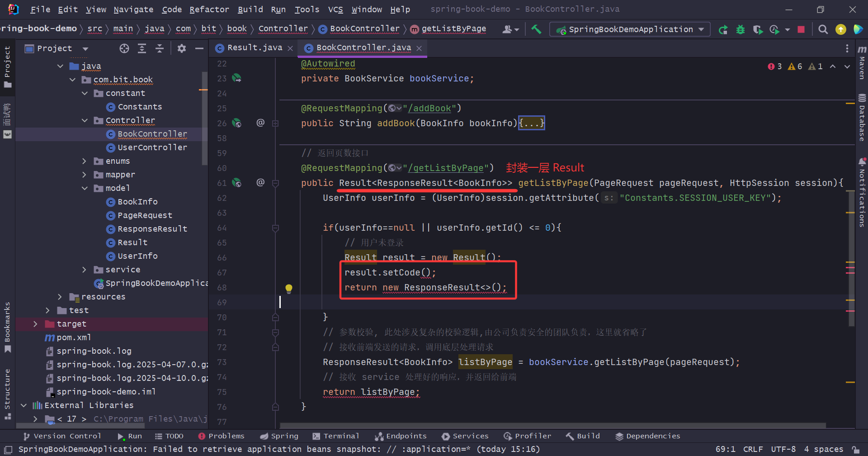Toggle fold at the if block on line 64
The image size is (868, 456).
pos(275,228)
